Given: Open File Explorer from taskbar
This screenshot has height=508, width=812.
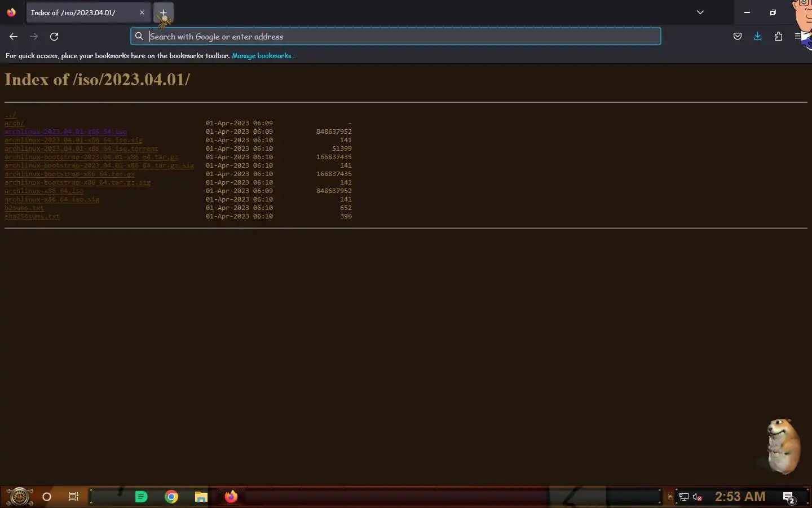Looking at the screenshot, I should (x=201, y=497).
